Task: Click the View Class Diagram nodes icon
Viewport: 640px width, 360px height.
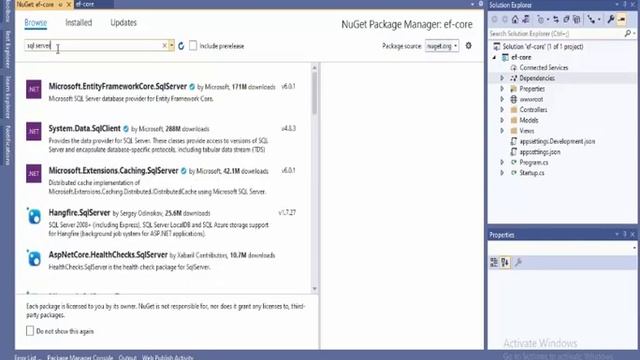Action: [591, 19]
